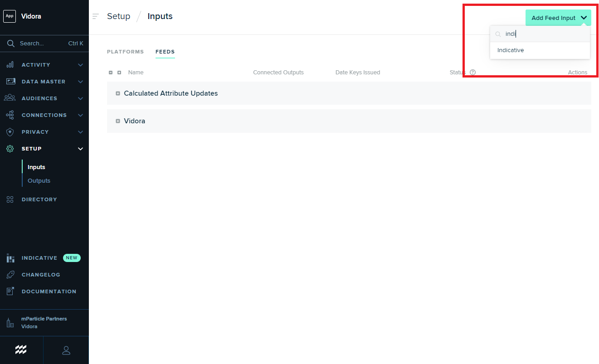Expand the Activity menu chevron
This screenshot has width=599, height=364.
[80, 65]
